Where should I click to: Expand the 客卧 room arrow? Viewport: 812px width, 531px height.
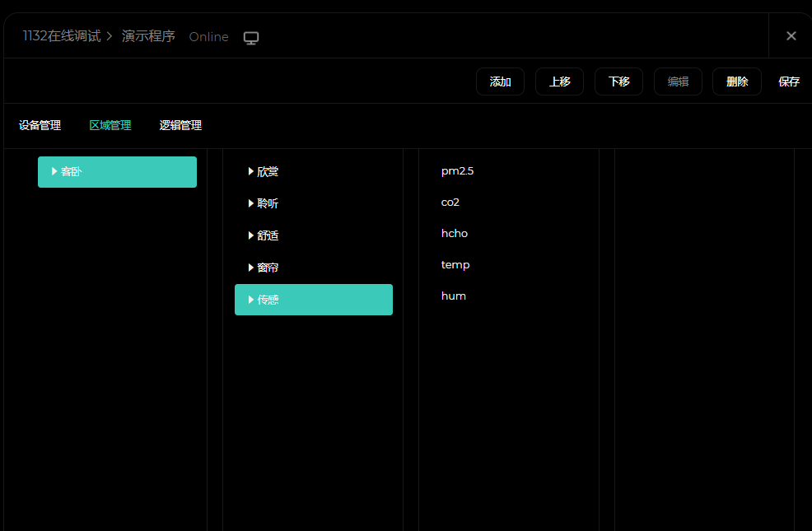(x=54, y=171)
